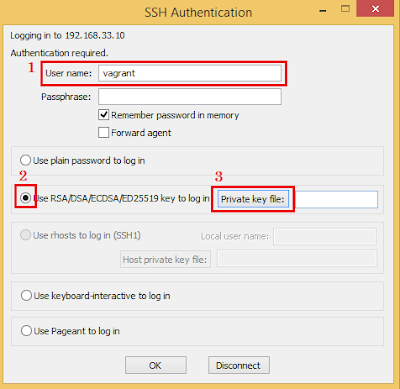The width and height of the screenshot is (400, 389).
Task: Select Use plain password to log in
Action: coord(25,160)
